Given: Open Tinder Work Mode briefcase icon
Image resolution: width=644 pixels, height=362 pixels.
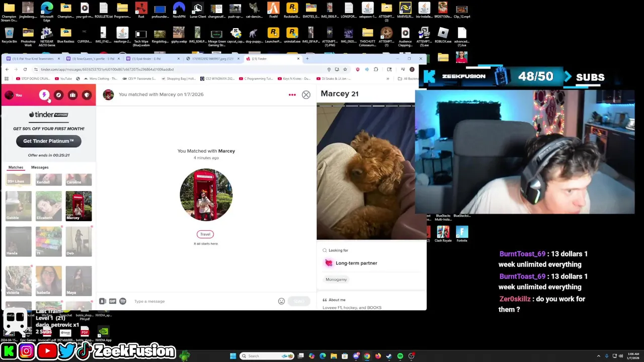Looking at the screenshot, I should pyautogui.click(x=72, y=95).
